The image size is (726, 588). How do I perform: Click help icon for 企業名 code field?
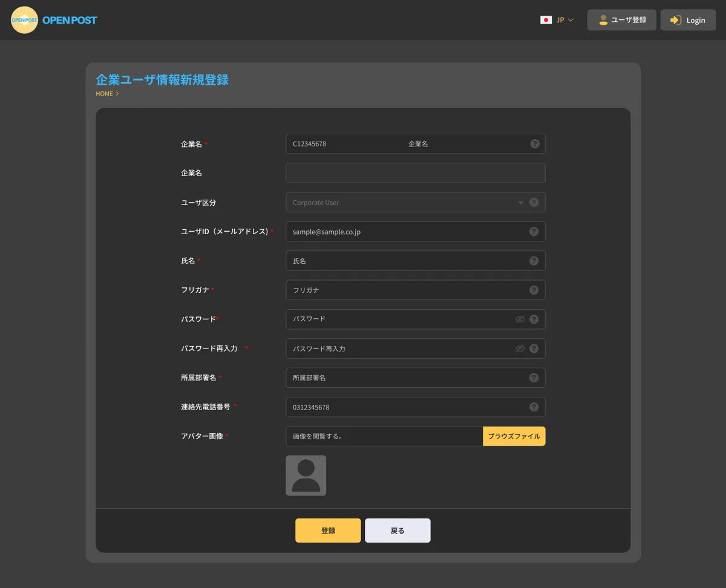click(534, 144)
